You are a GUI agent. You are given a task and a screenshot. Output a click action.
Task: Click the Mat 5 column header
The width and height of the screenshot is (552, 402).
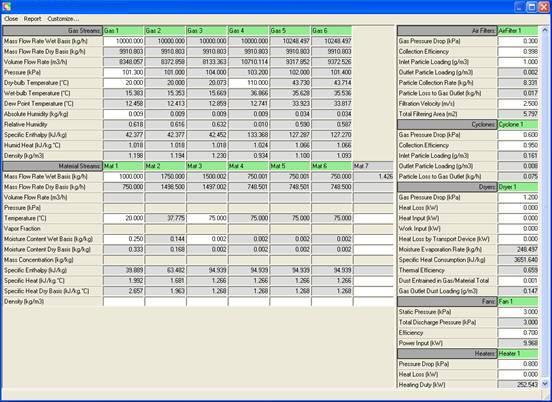click(x=290, y=166)
